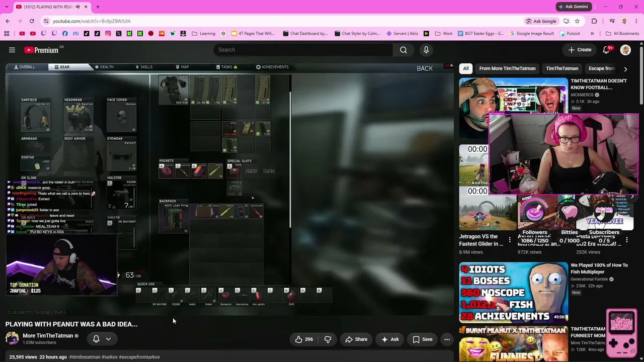Install the page as app icon

tap(567, 21)
